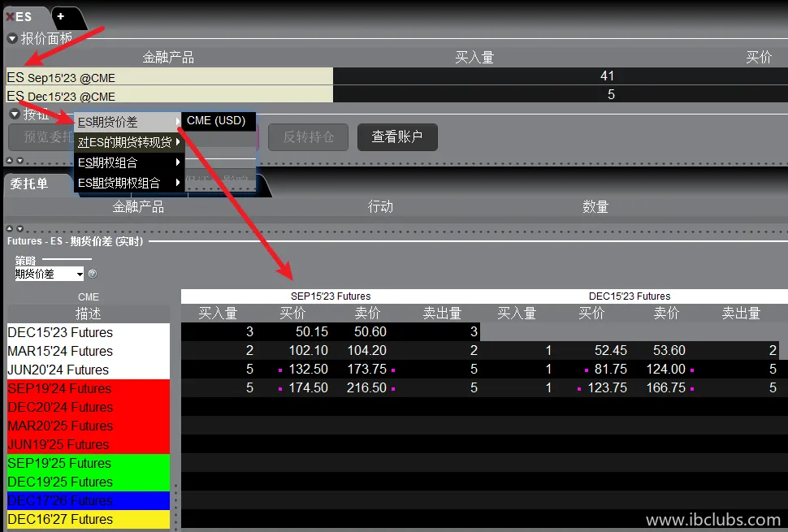Click the 查看账户 button
The height and width of the screenshot is (532, 788).
(x=397, y=137)
